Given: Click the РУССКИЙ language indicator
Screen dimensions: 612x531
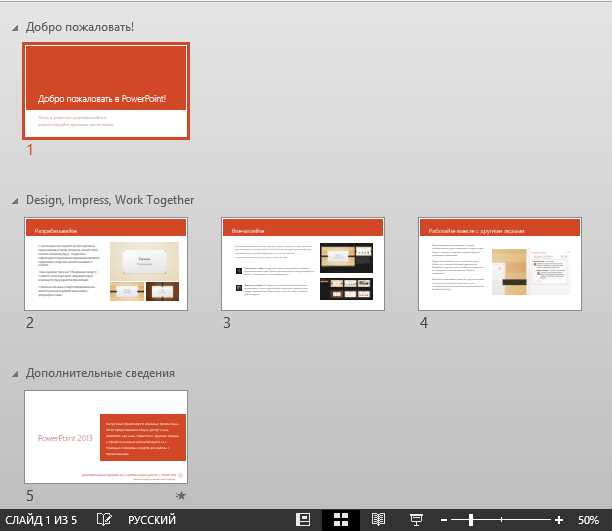Looking at the screenshot, I should (152, 520).
